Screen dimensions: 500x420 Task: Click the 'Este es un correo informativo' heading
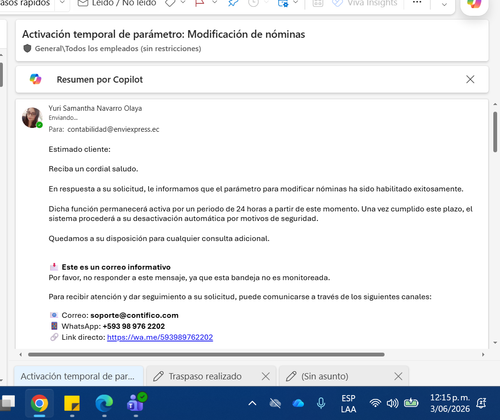tap(116, 267)
